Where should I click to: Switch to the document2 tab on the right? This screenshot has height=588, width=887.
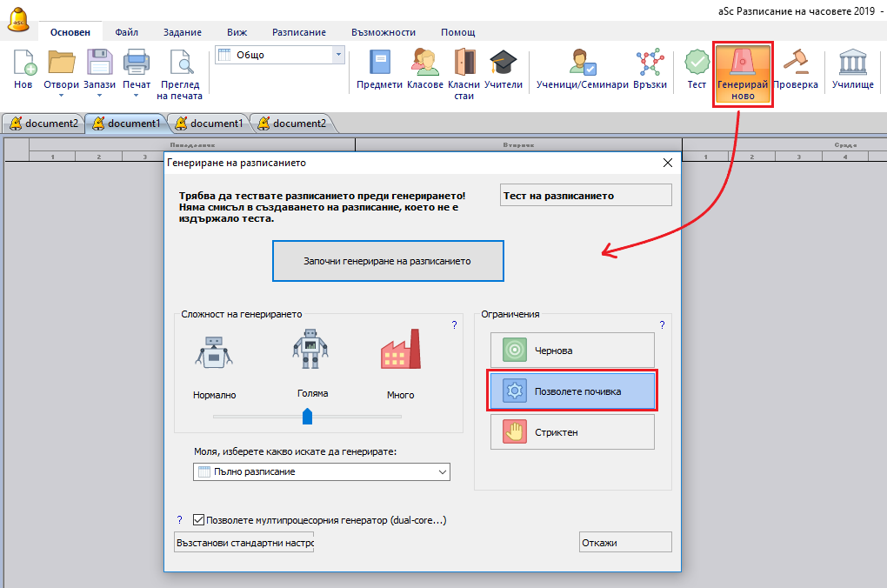(x=291, y=124)
